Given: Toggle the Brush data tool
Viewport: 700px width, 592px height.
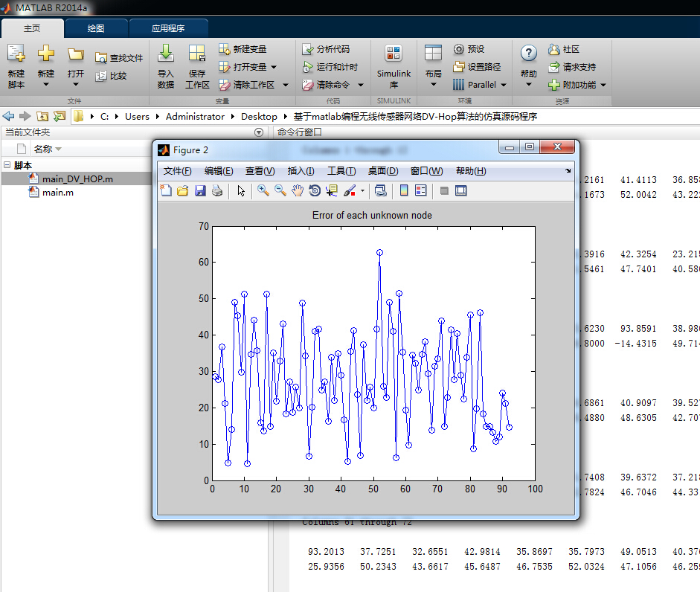Looking at the screenshot, I should pyautogui.click(x=350, y=190).
